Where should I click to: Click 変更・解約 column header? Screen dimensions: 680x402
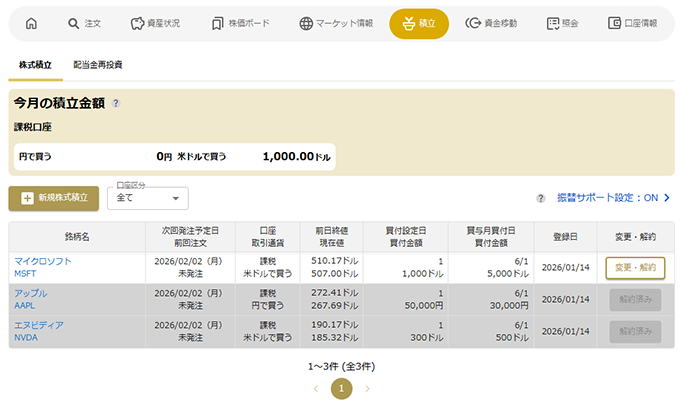[635, 237]
